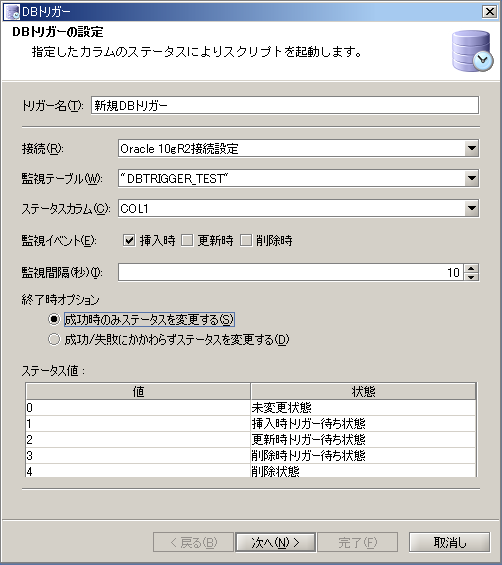The height and width of the screenshot is (565, 502).
Task: Select 成功時のみステータスを変更する radio option
Action: 54,319
